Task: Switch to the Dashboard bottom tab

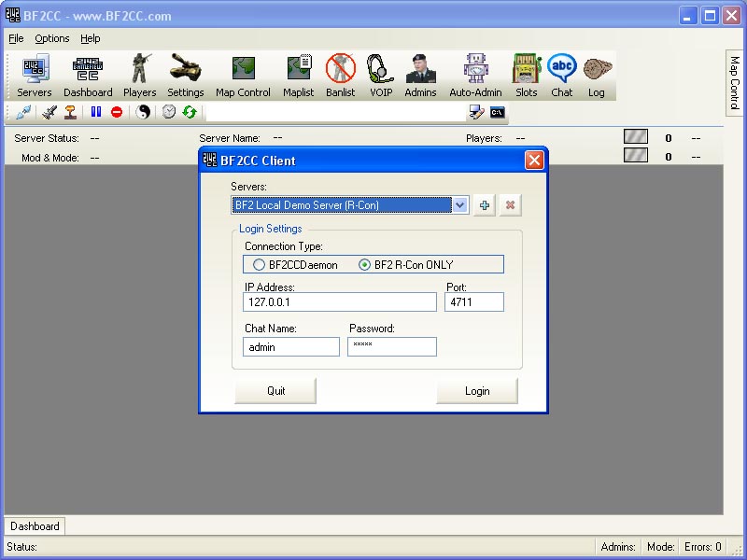Action: tap(35, 526)
